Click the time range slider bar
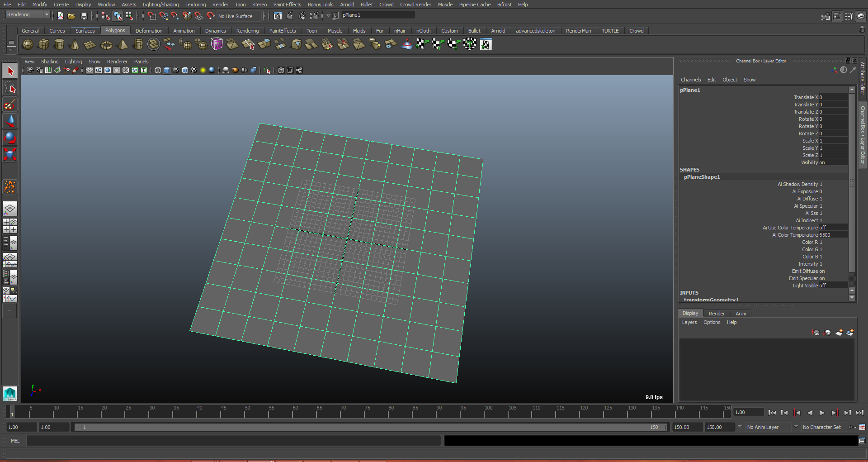Screen dimensions: 868x462 click(x=370, y=427)
